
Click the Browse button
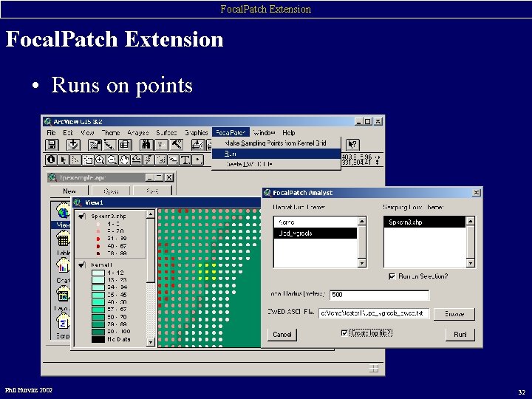[x=454, y=314]
